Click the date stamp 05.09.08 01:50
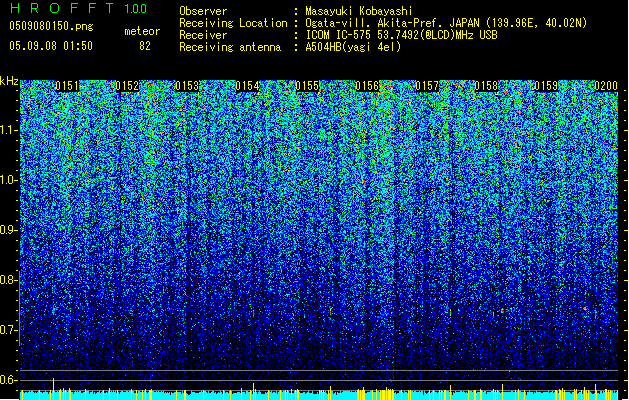The height and width of the screenshot is (400, 629). pos(51,46)
